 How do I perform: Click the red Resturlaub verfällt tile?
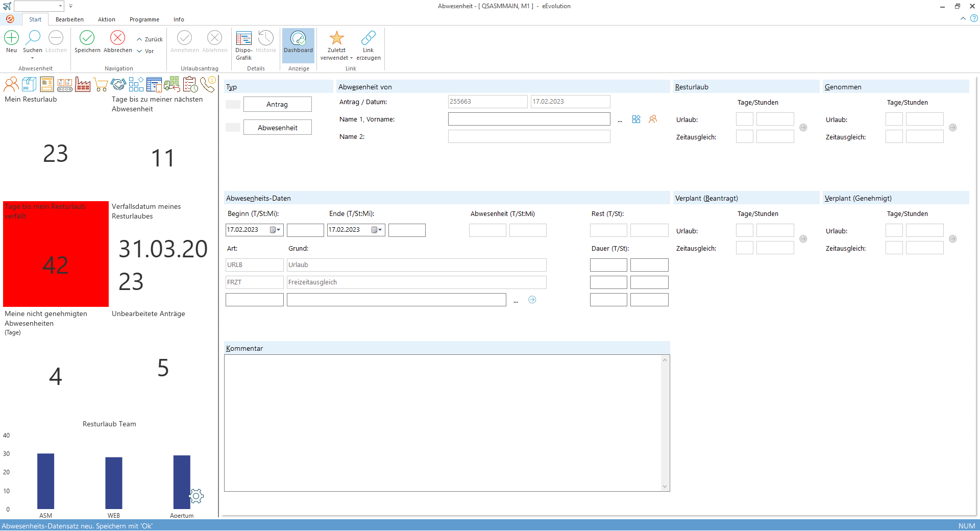(x=56, y=254)
